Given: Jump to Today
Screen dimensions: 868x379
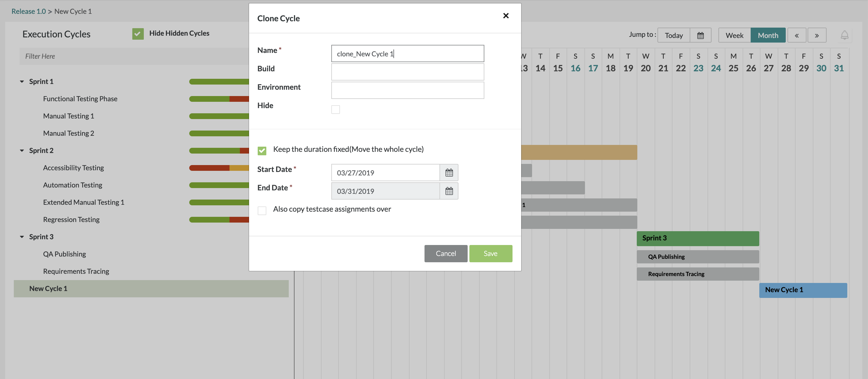Looking at the screenshot, I should tap(674, 35).
